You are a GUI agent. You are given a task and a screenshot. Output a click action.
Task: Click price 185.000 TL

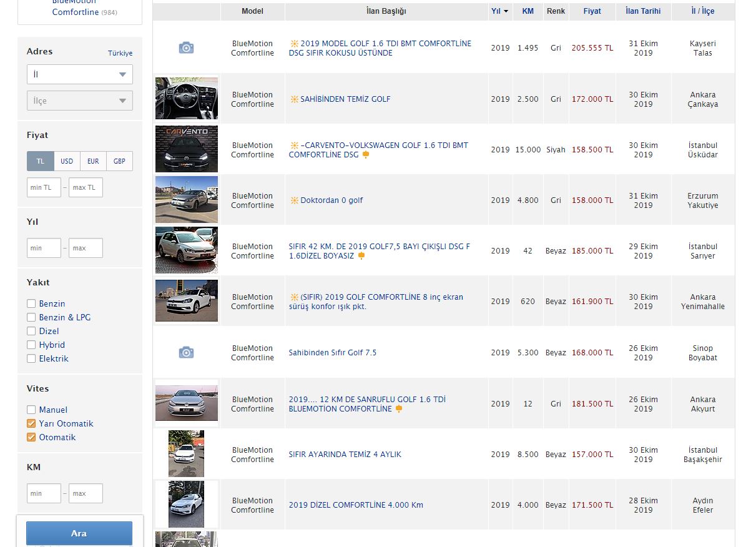(592, 251)
